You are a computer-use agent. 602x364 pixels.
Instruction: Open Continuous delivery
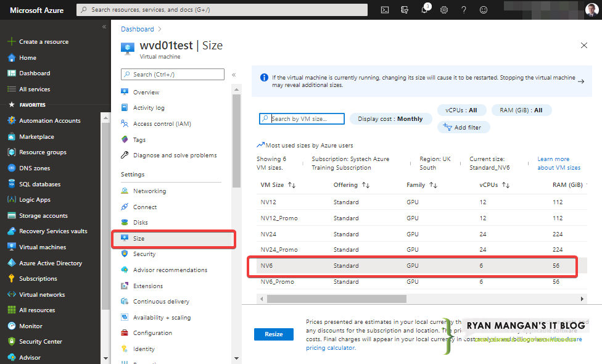(x=161, y=302)
